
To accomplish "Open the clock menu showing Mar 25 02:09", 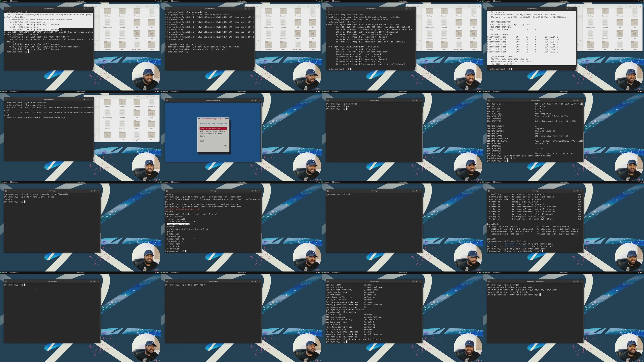I will tap(402, 273).
